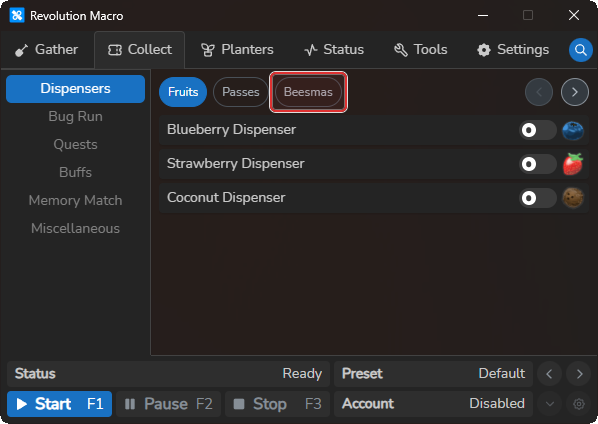Select the Passes category pill

[x=241, y=92]
